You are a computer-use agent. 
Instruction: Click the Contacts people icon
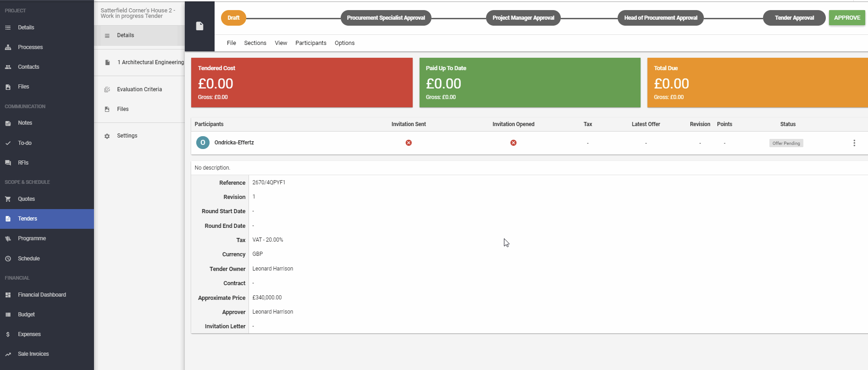tap(8, 67)
